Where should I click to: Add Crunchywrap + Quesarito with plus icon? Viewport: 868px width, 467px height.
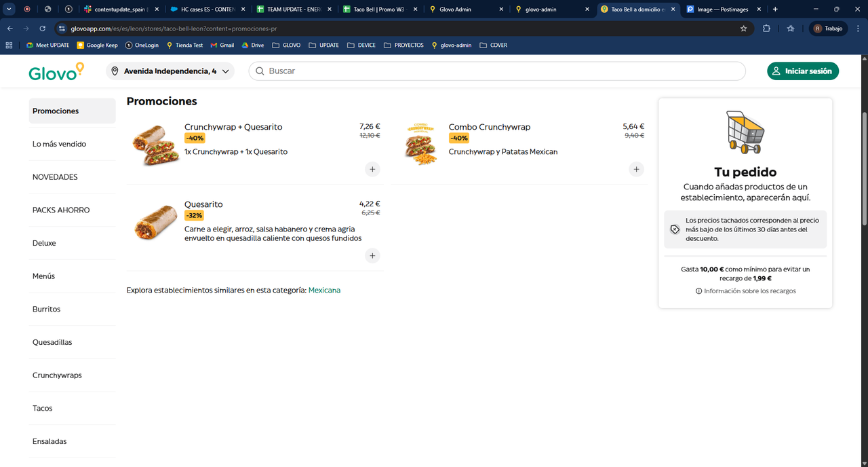click(372, 169)
